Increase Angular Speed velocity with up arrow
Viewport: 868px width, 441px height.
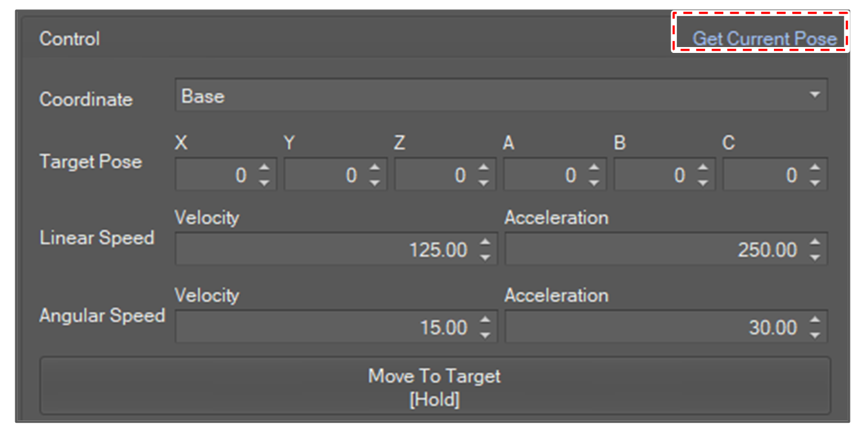coord(485,320)
